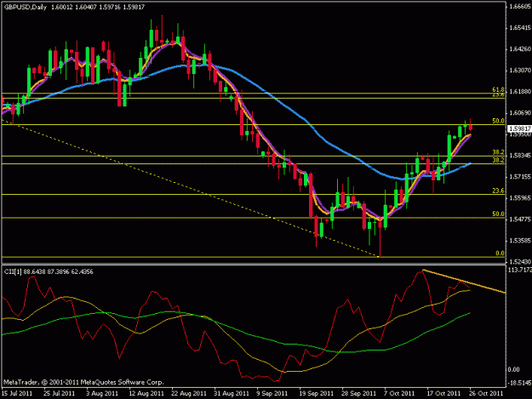Click the 31 Aug 2011 date label

tap(231, 393)
